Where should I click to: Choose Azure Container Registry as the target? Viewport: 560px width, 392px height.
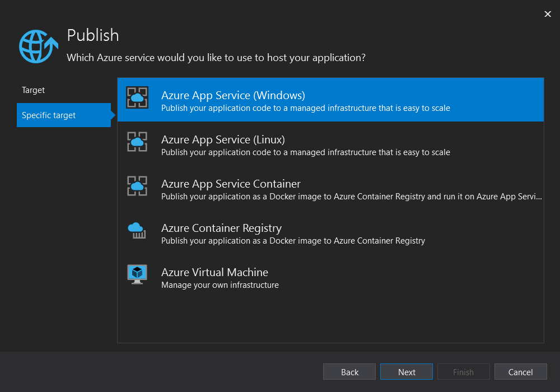tap(280, 232)
